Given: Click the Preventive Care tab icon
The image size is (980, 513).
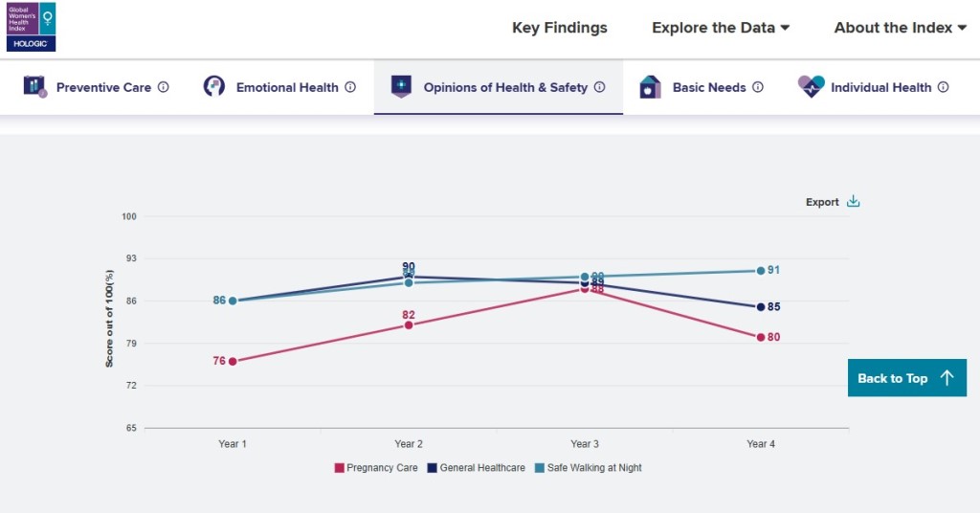Looking at the screenshot, I should click(x=34, y=87).
